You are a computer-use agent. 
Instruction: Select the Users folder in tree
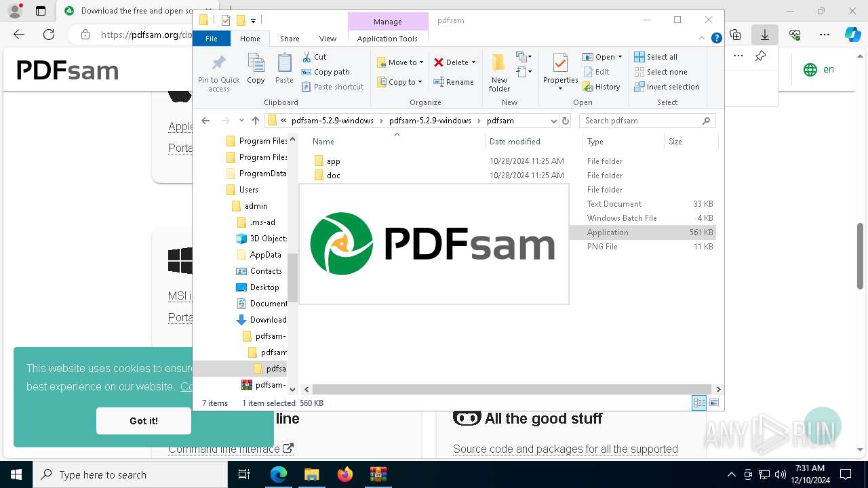248,190
